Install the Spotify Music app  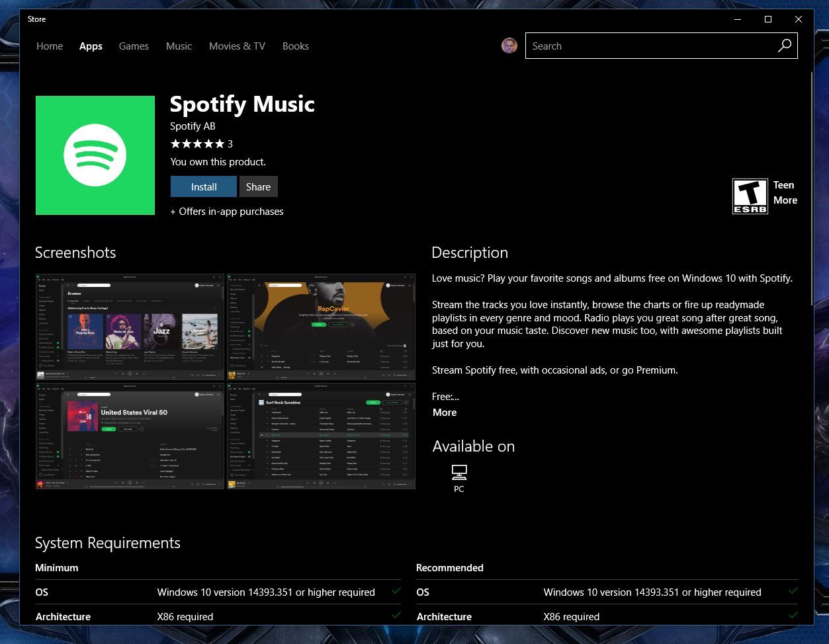click(x=203, y=186)
